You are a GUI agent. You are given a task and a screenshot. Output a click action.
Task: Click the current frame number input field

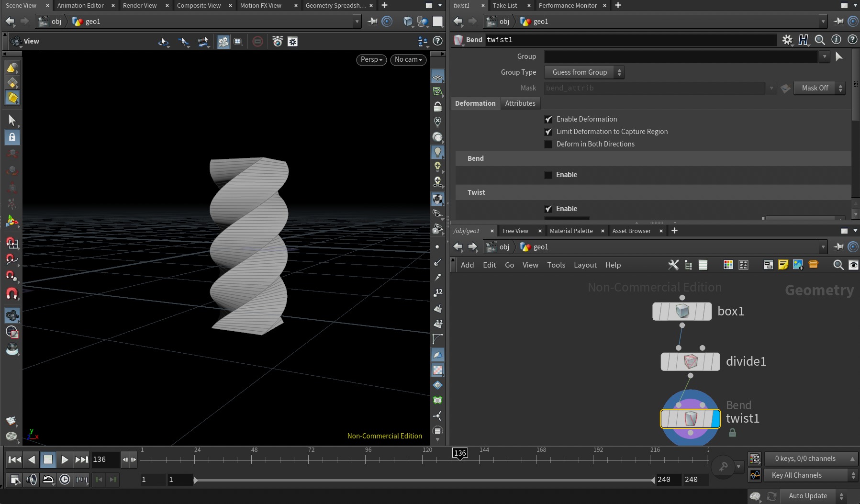104,459
